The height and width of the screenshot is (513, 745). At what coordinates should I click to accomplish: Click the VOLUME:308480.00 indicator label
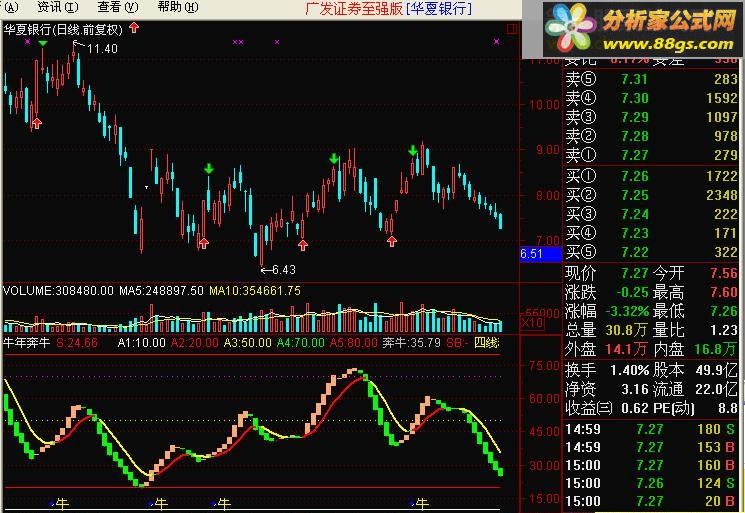[x=58, y=291]
